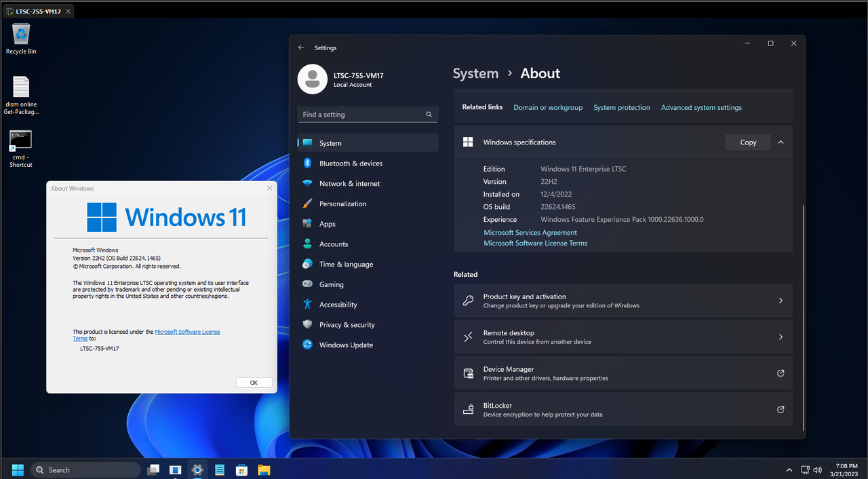Open Time & language settings
The height and width of the screenshot is (479, 868).
[x=368, y=264]
